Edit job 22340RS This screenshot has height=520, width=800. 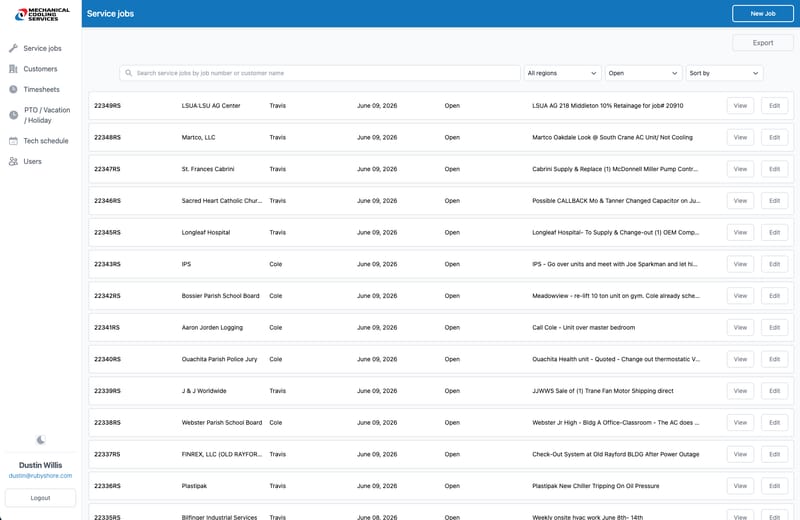click(774, 359)
